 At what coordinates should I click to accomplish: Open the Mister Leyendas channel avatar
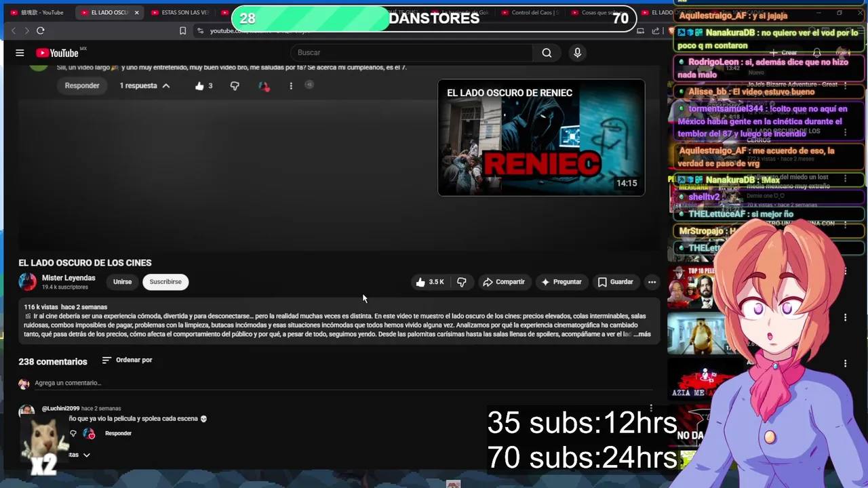point(27,282)
